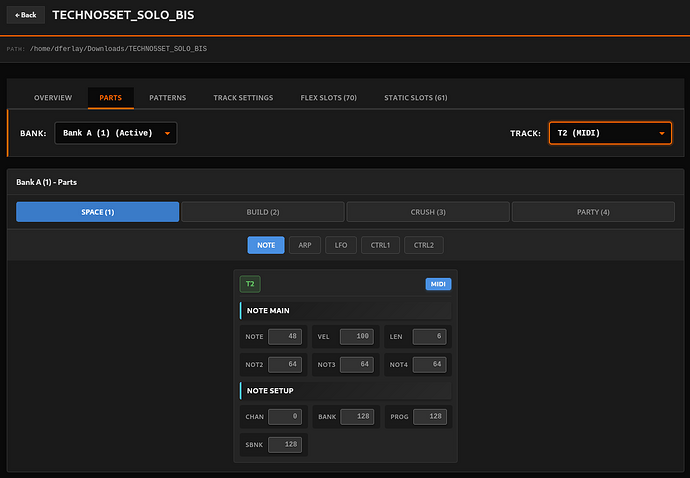Switch to the Patterns tab

[167, 98]
